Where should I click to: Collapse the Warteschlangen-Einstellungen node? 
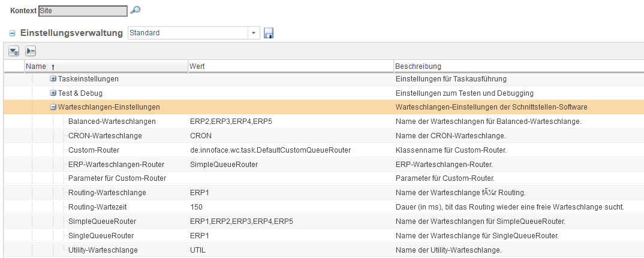(53, 107)
